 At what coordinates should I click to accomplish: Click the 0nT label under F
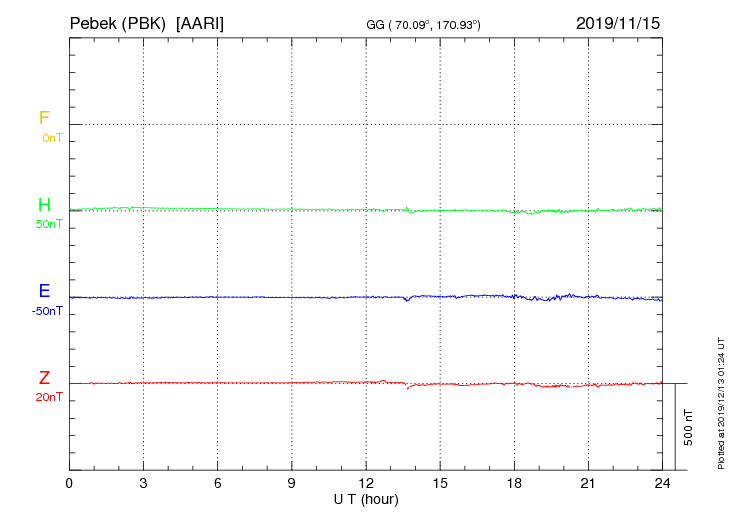click(x=51, y=137)
